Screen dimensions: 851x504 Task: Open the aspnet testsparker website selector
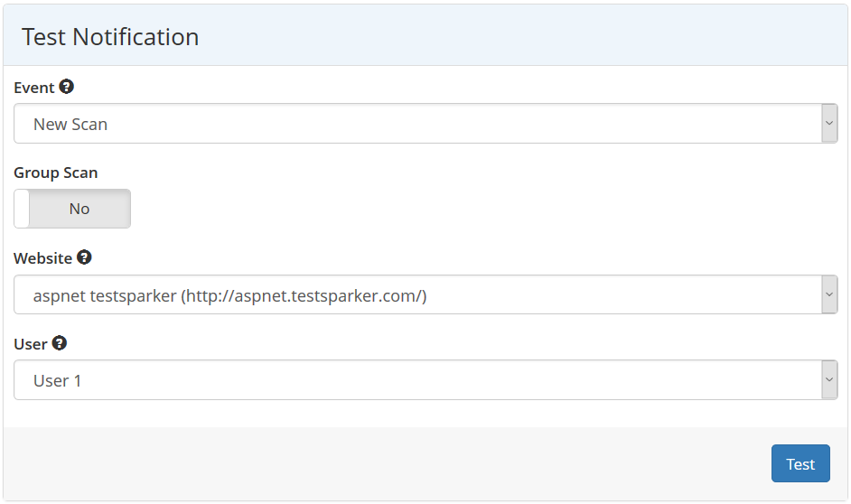tap(416, 295)
